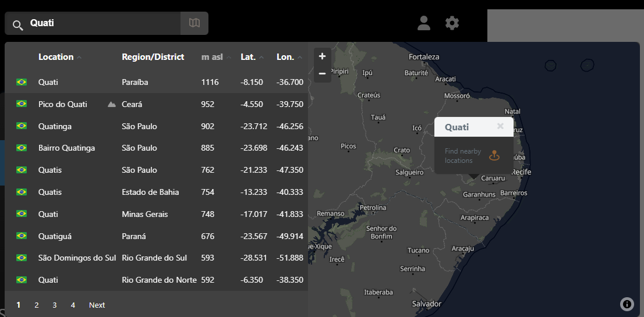Click the mountain icon beside Pico do Quati
Viewport: 644px width, 317px height.
pyautogui.click(x=111, y=105)
